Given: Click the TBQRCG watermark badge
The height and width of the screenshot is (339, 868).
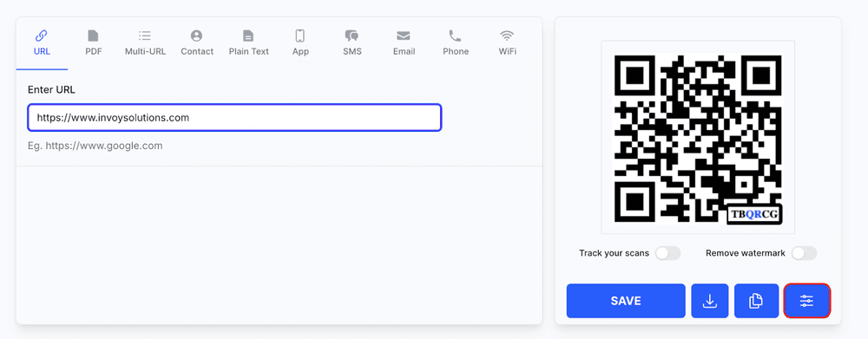Looking at the screenshot, I should (x=753, y=214).
